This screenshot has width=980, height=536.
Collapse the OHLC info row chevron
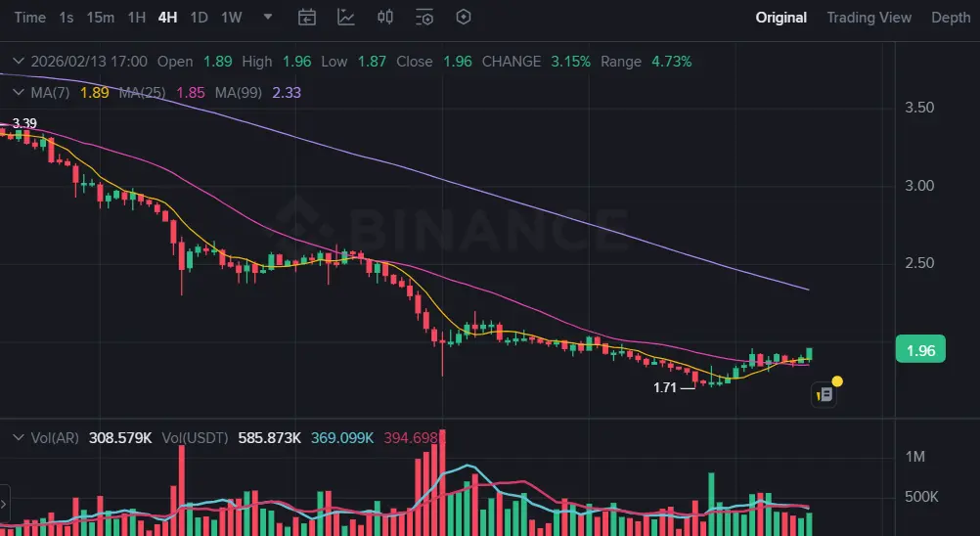tap(19, 62)
